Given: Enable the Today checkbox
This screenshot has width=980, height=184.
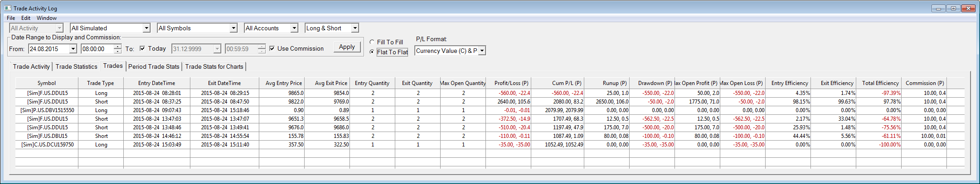Looking at the screenshot, I should 142,48.
